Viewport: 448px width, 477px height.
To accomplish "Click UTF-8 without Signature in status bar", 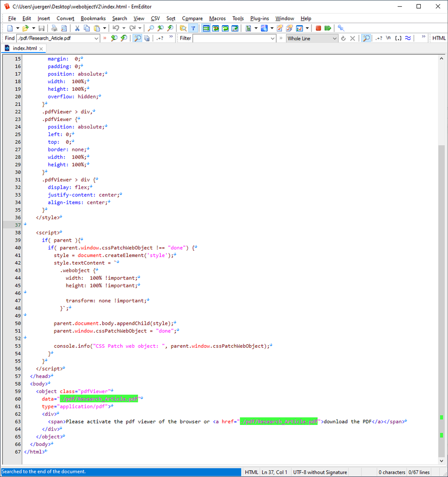I will (x=320, y=472).
